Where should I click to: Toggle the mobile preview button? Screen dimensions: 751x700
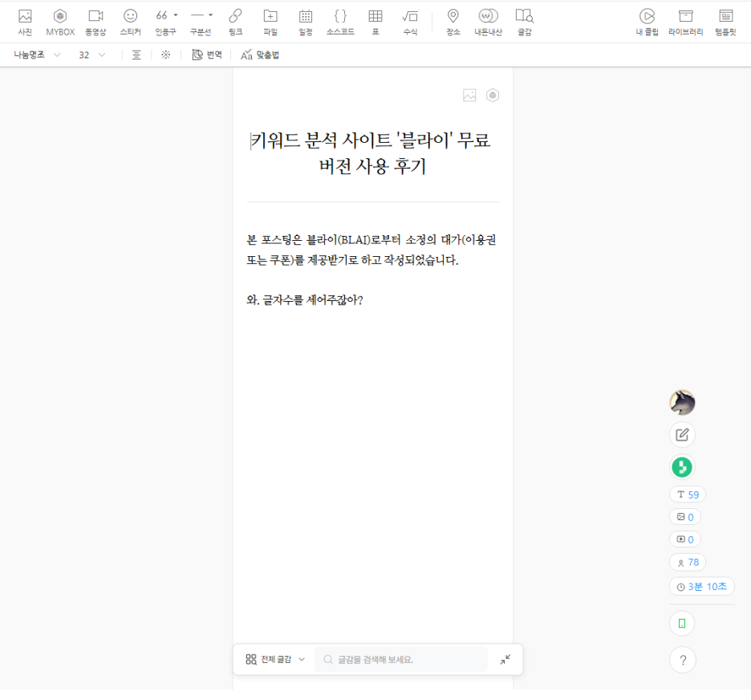[x=682, y=624]
